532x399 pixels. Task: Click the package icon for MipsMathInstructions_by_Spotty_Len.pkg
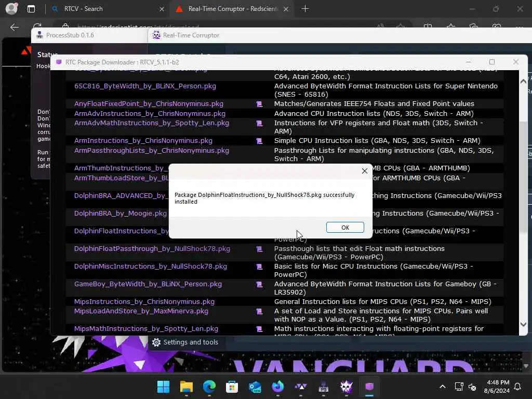[259, 329]
